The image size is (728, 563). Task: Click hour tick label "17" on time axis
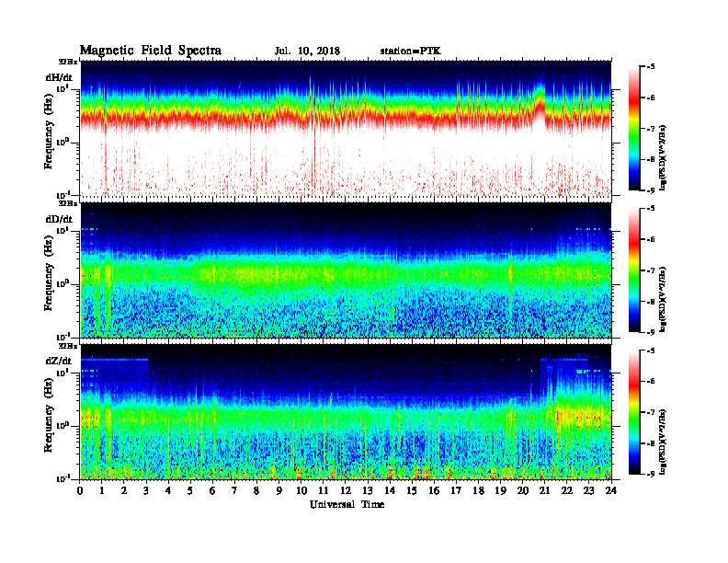pos(457,490)
